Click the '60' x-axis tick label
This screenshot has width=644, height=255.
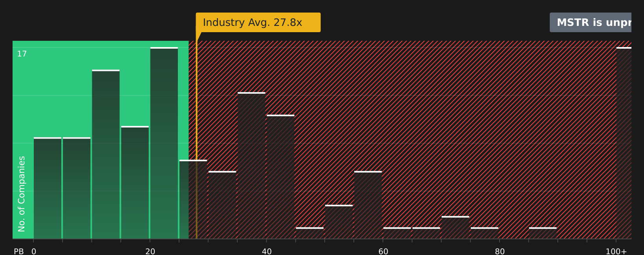pos(383,251)
